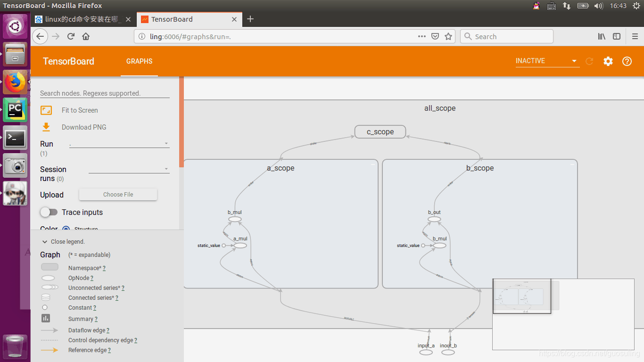Collapse legend with Close legend chevron
This screenshot has height=362, width=644.
tap(45, 241)
